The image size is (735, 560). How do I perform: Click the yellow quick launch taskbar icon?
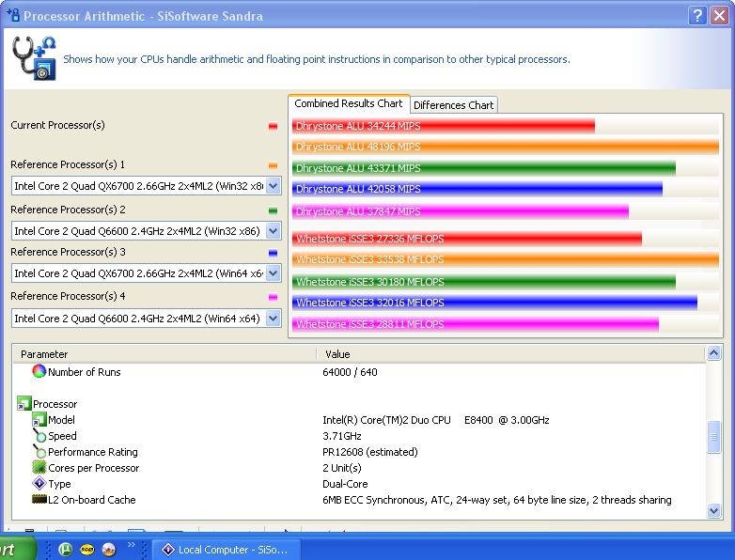87,550
